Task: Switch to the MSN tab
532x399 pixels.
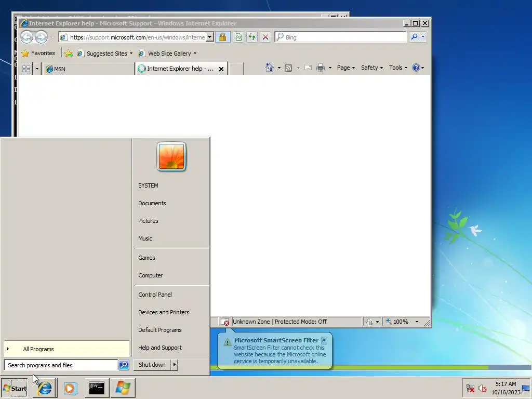Action: [89, 69]
